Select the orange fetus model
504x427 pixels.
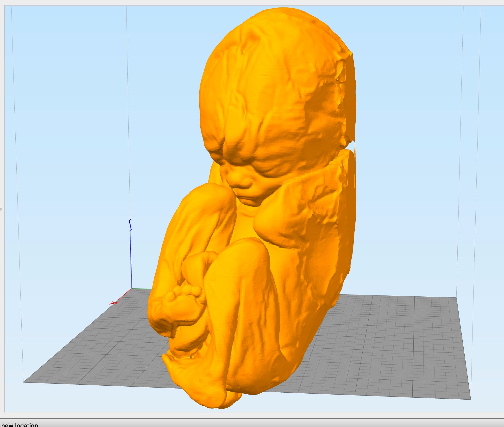coord(266,194)
